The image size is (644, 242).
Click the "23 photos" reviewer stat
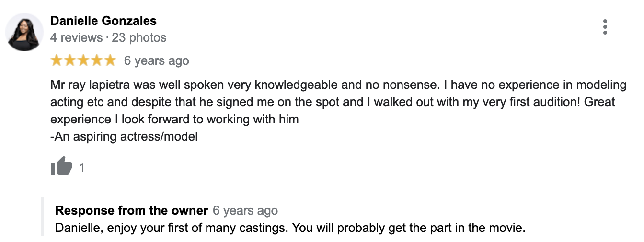click(x=139, y=37)
